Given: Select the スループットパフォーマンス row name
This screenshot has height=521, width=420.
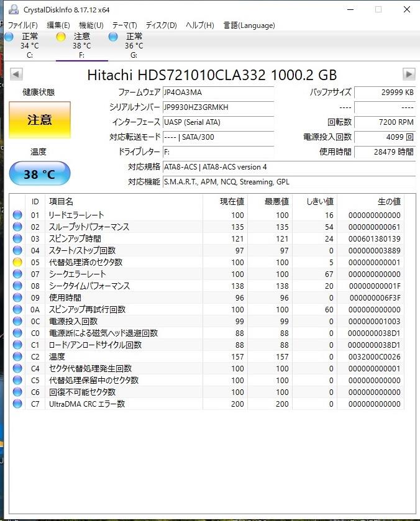Looking at the screenshot, I should click(x=89, y=227).
